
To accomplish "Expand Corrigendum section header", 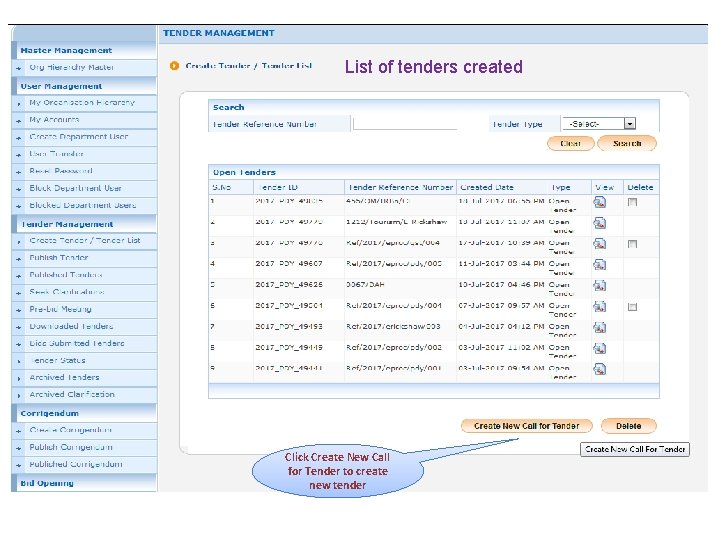I will (x=84, y=413).
